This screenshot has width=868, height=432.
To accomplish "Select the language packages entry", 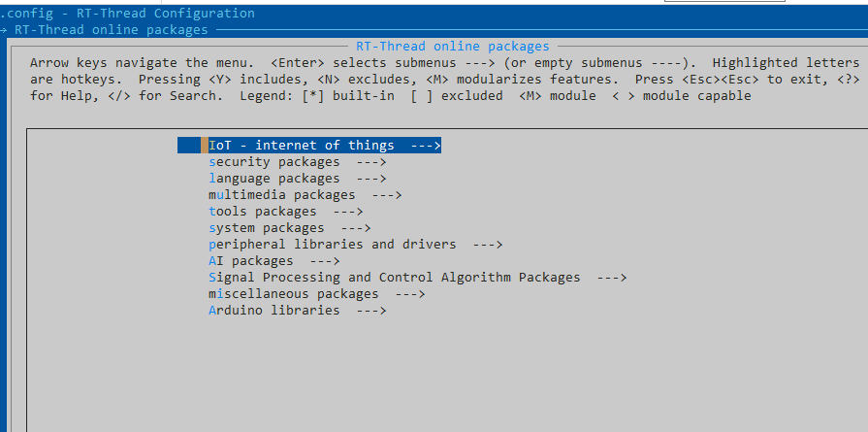I will [274, 179].
